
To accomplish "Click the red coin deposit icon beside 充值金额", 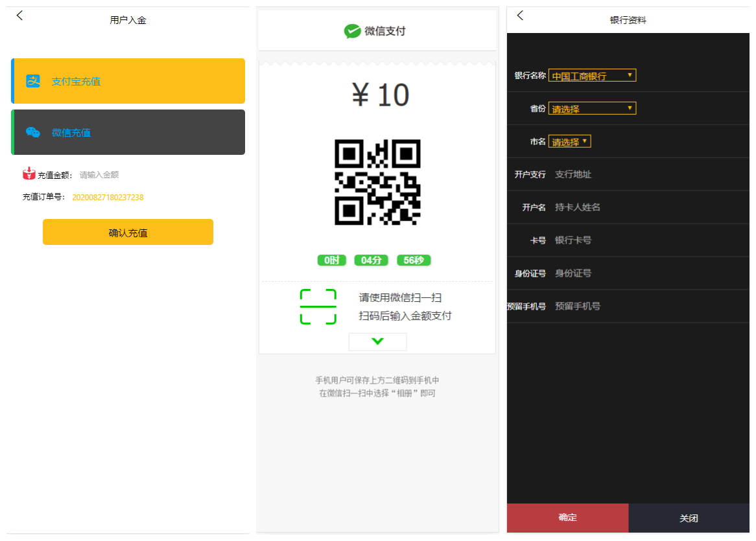I will (30, 174).
